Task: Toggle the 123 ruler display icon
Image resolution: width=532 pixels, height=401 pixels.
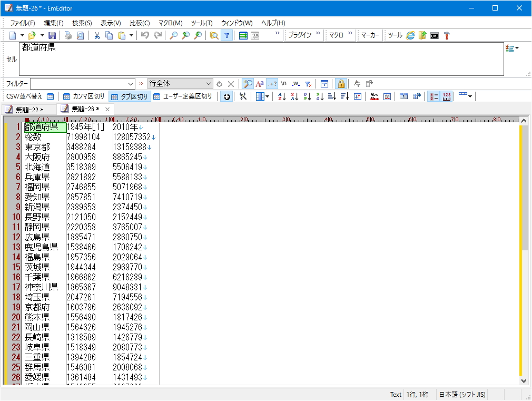Action: [447, 96]
